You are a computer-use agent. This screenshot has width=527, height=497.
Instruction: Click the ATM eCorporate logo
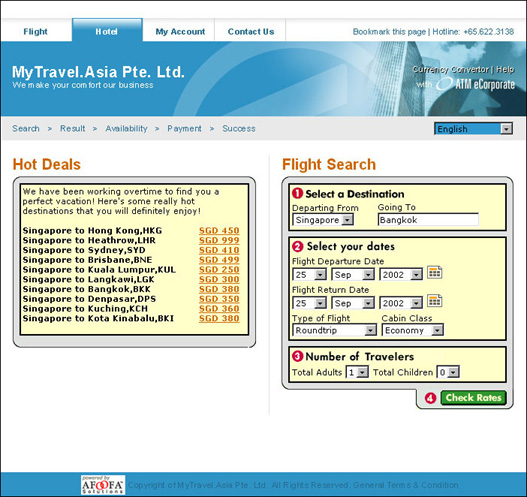(x=476, y=84)
